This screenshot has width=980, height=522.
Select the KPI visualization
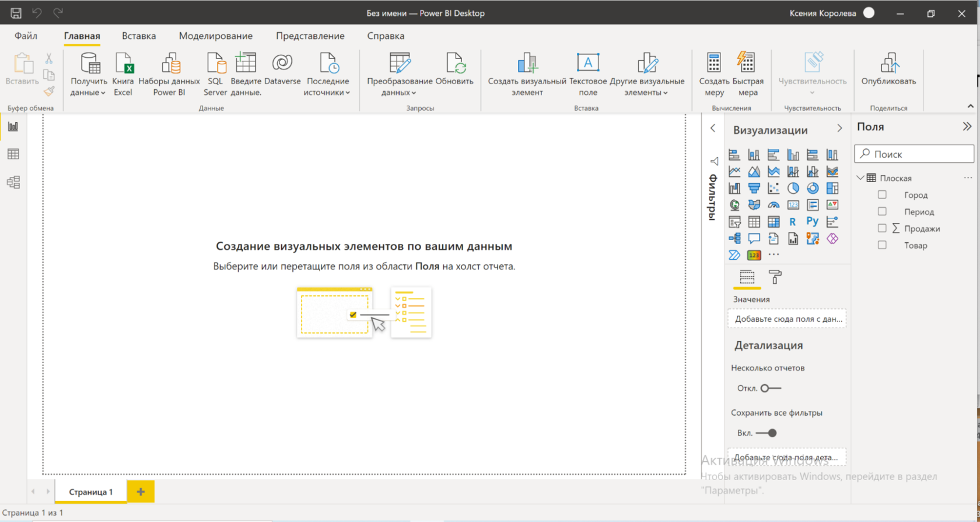tap(832, 205)
